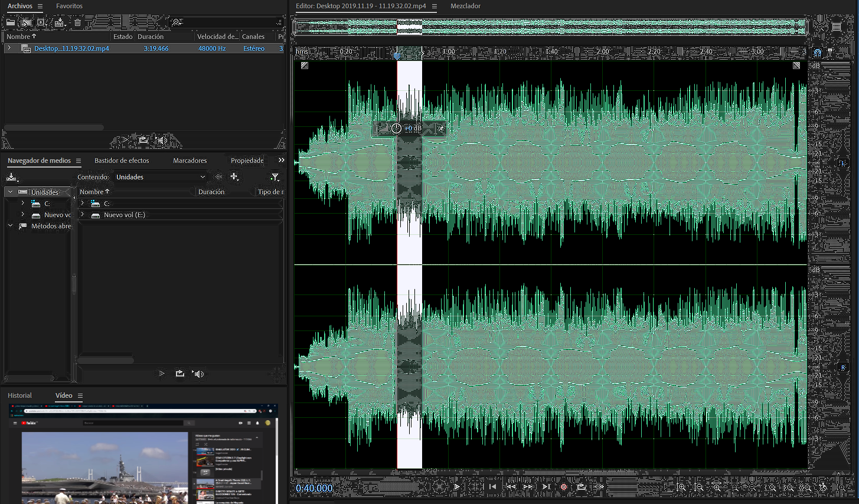Click the back arrow next to Contenido dropdown
This screenshot has width=859, height=504.
click(x=219, y=177)
